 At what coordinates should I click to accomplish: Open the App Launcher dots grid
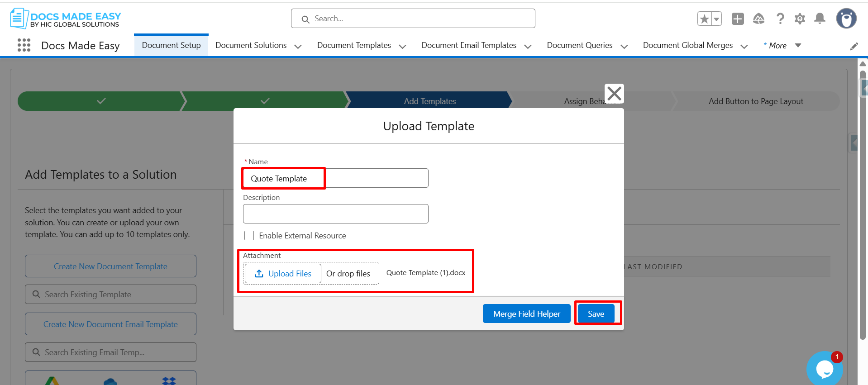click(x=24, y=45)
